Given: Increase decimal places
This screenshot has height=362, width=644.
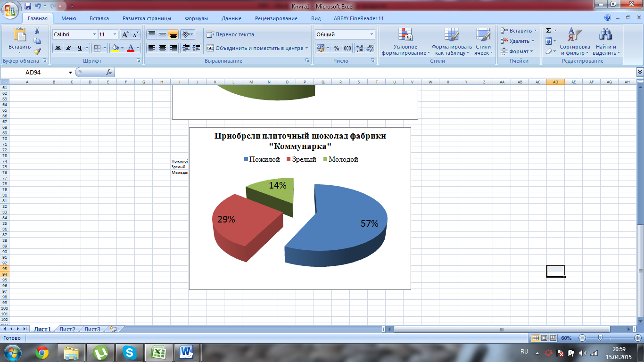Looking at the screenshot, I should (359, 48).
